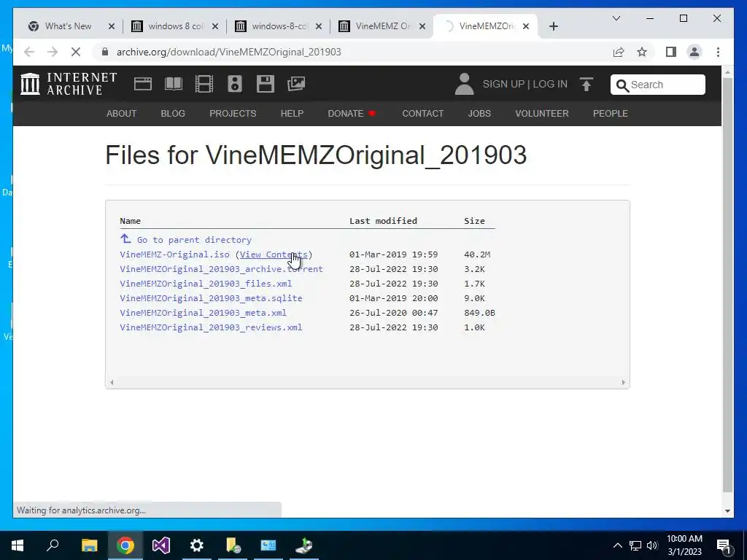The image size is (747, 560).
Task: Open the Texts (book) icon
Action: point(174,84)
